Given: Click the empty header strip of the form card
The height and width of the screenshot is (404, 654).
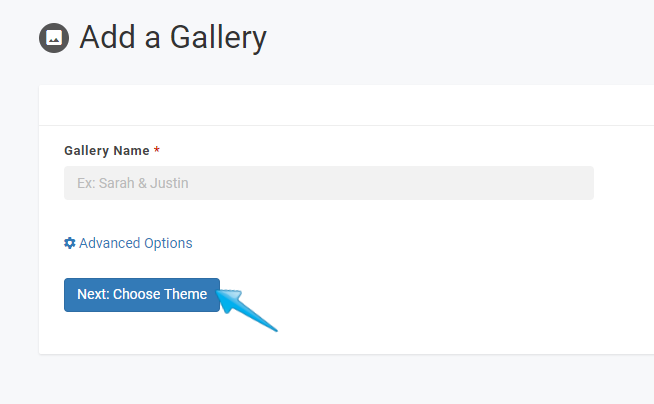Looking at the screenshot, I should pyautogui.click(x=346, y=105).
